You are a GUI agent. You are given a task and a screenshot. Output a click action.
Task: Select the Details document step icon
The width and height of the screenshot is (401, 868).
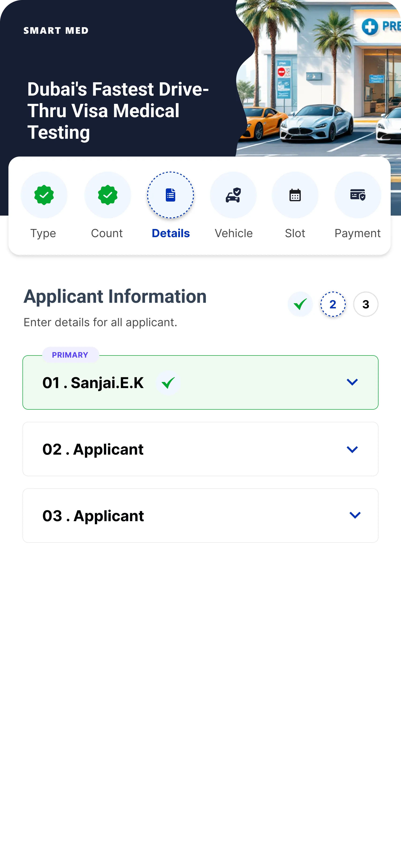point(170,195)
